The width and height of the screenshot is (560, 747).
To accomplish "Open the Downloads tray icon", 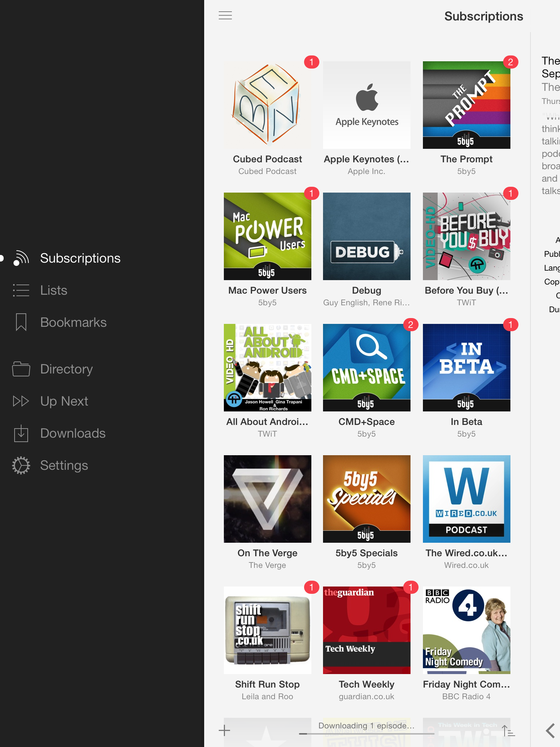I will pyautogui.click(x=21, y=433).
